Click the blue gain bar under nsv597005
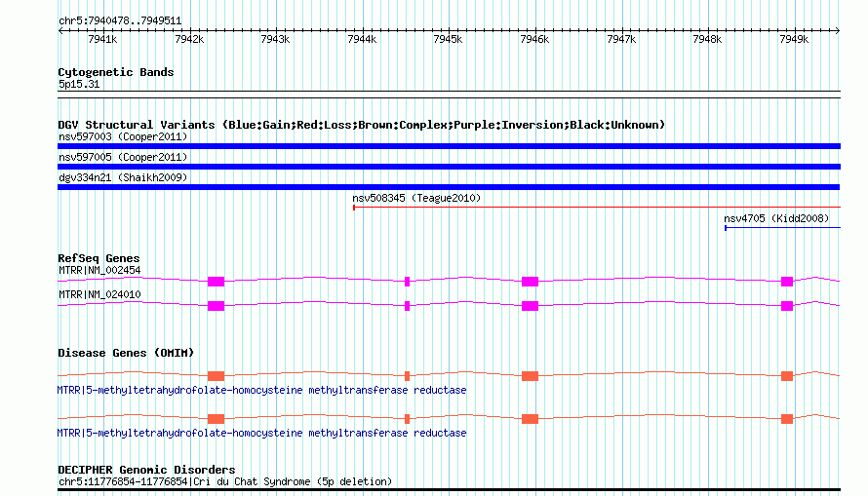The width and height of the screenshot is (868, 496). 449,167
